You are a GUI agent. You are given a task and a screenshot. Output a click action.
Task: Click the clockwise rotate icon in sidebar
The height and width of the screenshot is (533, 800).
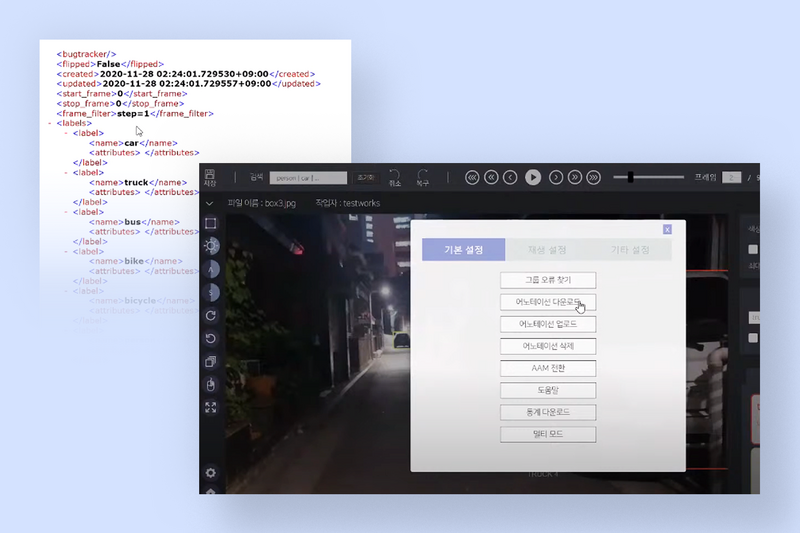point(211,315)
